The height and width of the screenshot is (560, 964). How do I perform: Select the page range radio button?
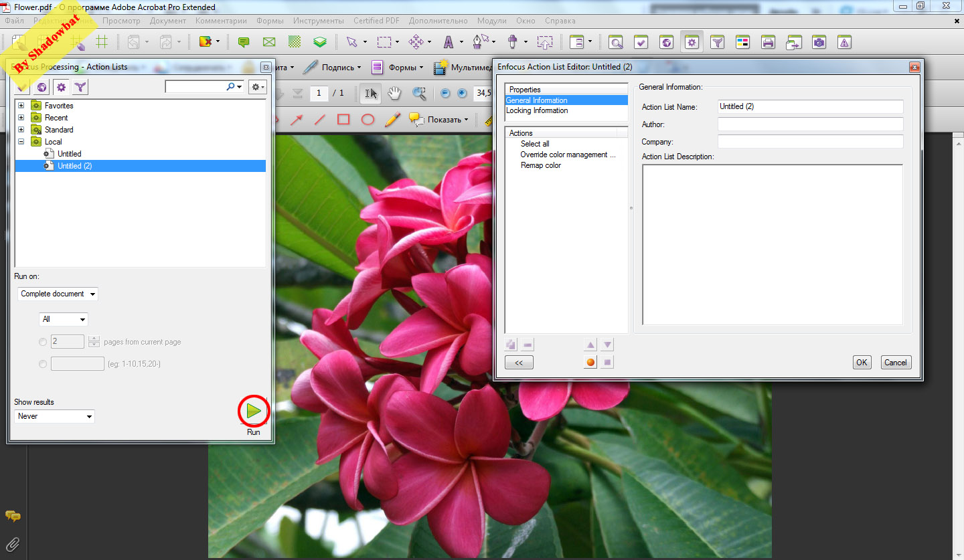pyautogui.click(x=43, y=364)
